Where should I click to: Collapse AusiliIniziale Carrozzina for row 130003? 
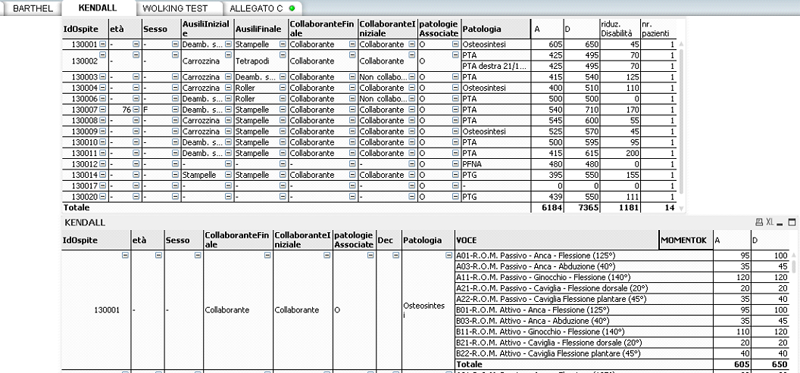click(x=228, y=77)
